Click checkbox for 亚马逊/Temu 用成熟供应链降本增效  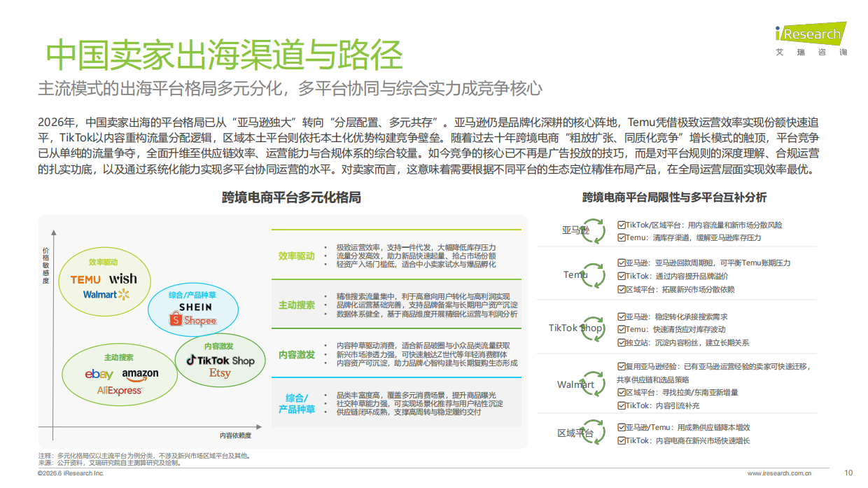(x=621, y=427)
